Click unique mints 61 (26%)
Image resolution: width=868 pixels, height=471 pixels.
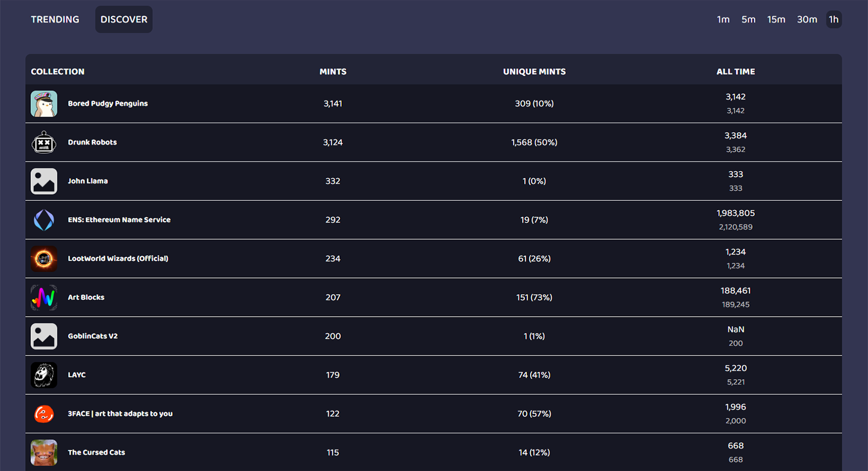pos(535,259)
